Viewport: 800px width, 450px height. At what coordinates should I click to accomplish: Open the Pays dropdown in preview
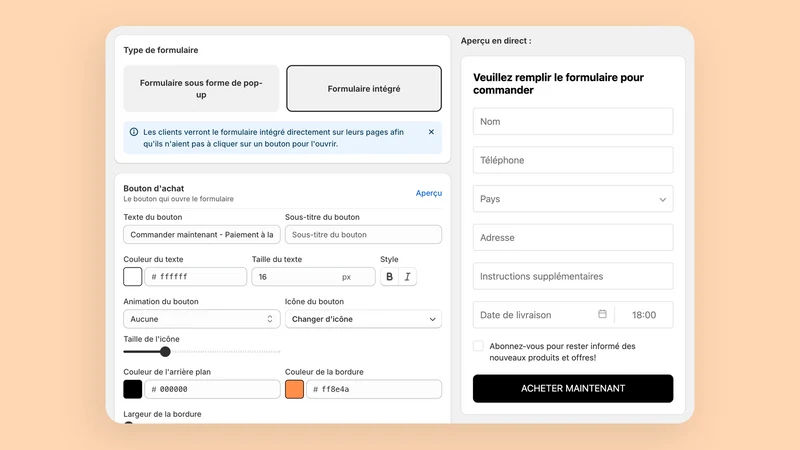pyautogui.click(x=573, y=198)
